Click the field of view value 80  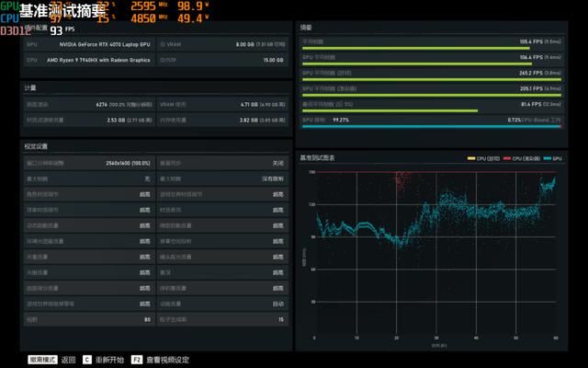pyautogui.click(x=147, y=319)
